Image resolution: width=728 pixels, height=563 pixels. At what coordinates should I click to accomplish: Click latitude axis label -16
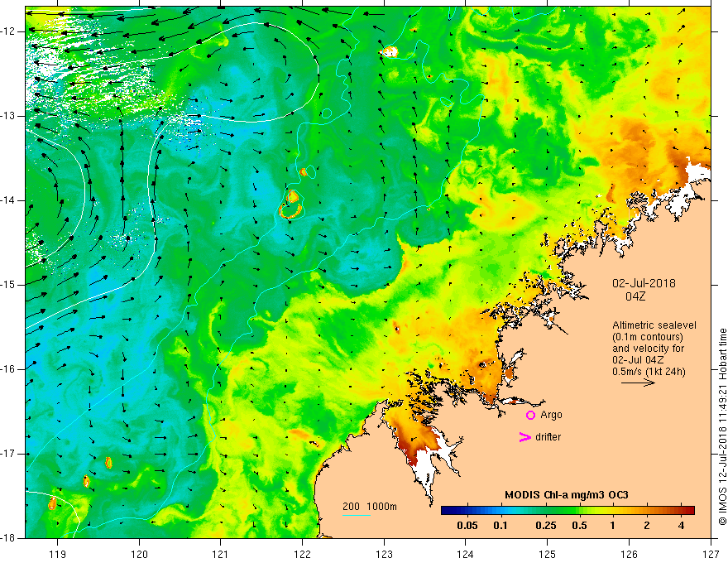click(x=9, y=369)
